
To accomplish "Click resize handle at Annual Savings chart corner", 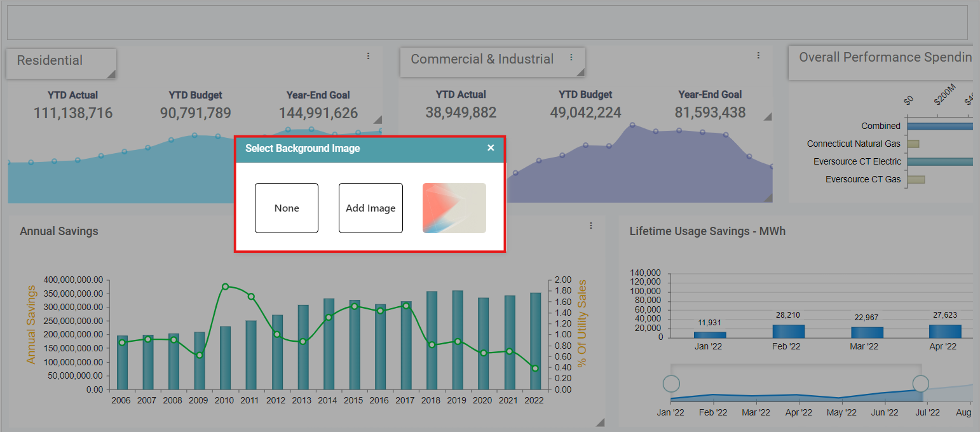I will (600, 422).
